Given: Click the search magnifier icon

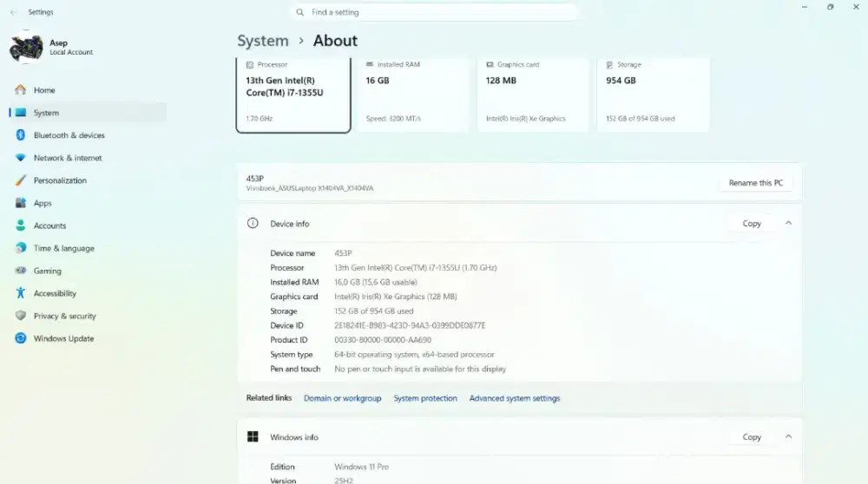Looking at the screenshot, I should (299, 12).
